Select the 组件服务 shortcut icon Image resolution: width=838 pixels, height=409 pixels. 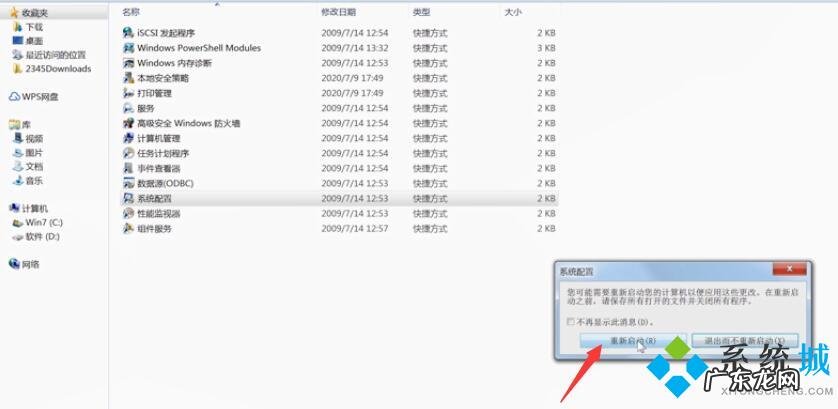click(x=128, y=228)
